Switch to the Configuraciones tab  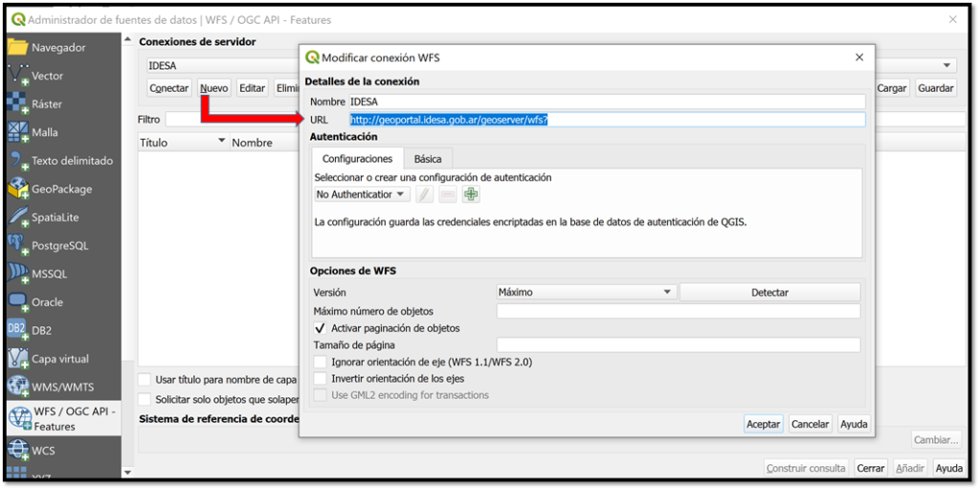tap(358, 159)
